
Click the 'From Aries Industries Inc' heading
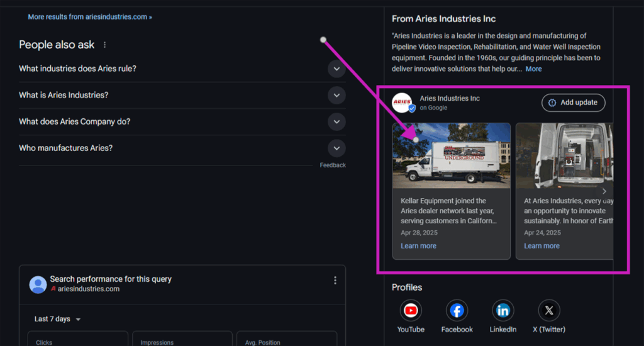coord(443,19)
